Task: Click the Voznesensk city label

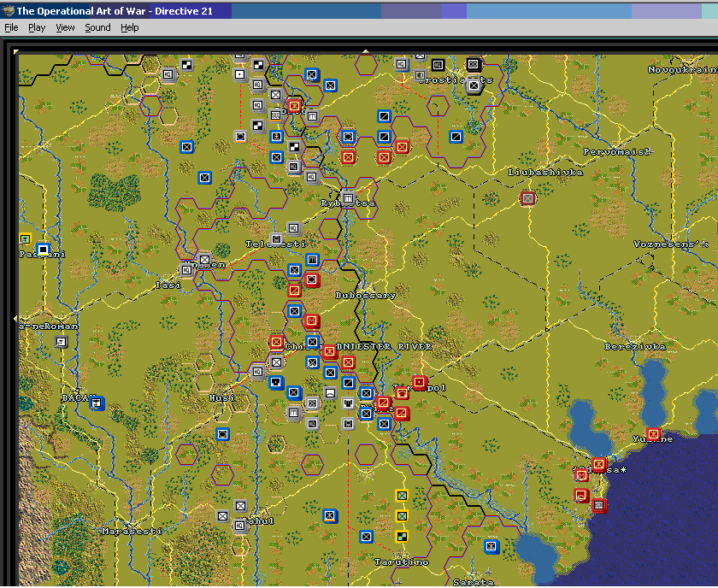Action: [x=671, y=244]
